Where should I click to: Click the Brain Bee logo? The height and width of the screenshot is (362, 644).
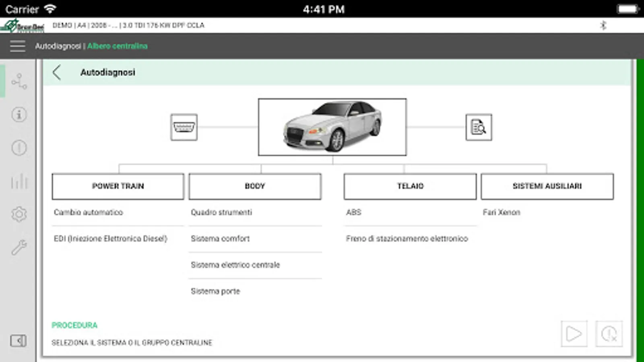pos(23,26)
